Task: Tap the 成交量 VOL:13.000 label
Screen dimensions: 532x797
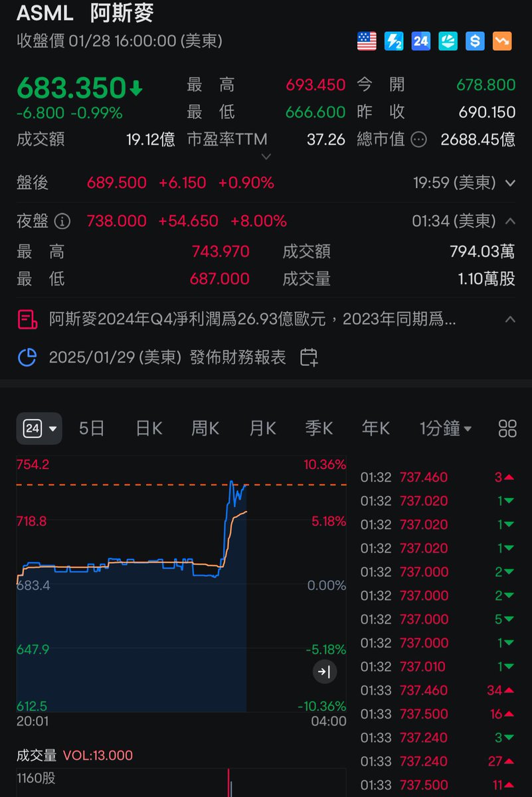Action: 74,755
